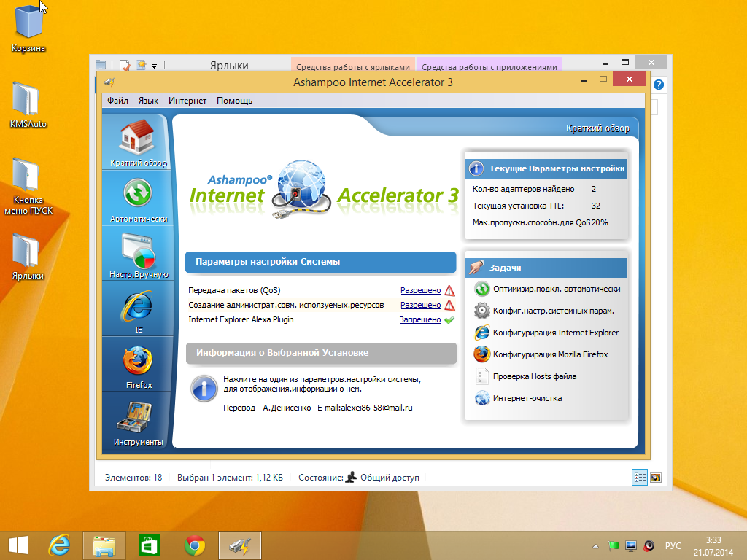Click the Конфигурирация Internet Explorer task icon

point(482,332)
